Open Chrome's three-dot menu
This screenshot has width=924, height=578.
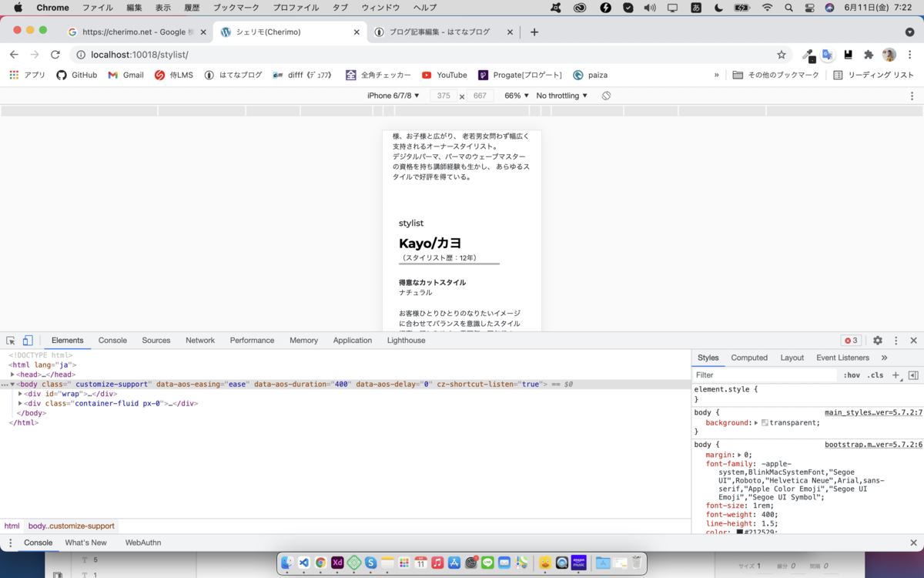910,55
